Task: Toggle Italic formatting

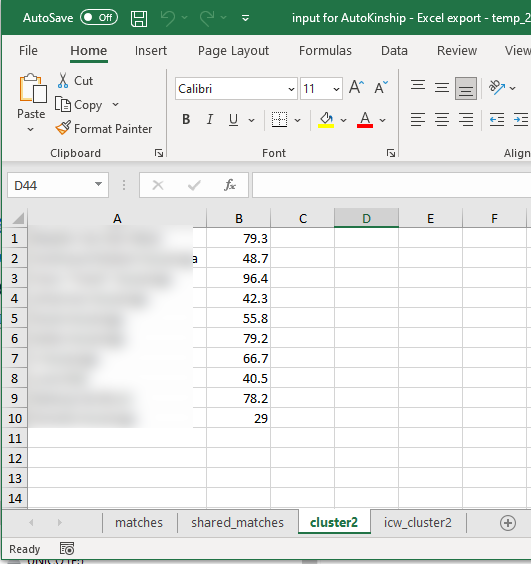Action: tap(210, 119)
